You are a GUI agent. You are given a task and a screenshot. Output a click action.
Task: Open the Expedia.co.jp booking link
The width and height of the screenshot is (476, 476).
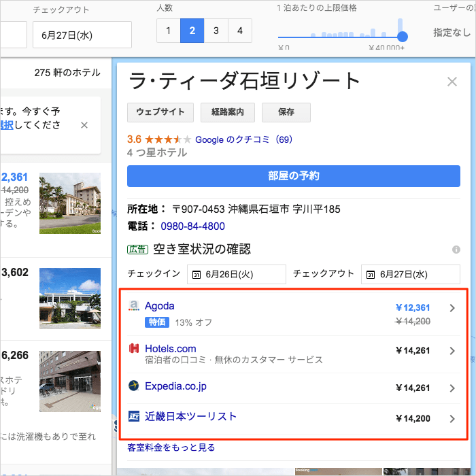coord(175,386)
